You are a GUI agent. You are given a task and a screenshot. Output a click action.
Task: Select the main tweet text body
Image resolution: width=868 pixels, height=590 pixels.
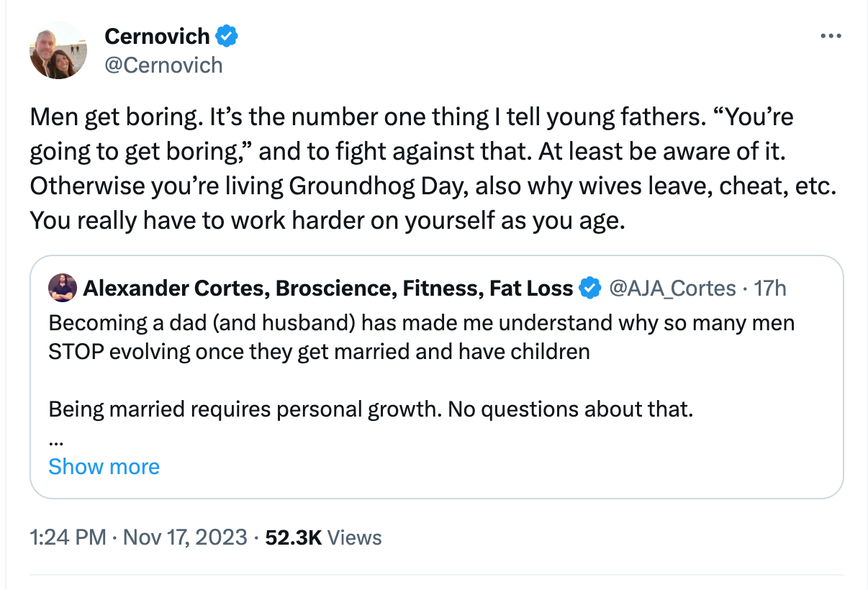pyautogui.click(x=410, y=168)
